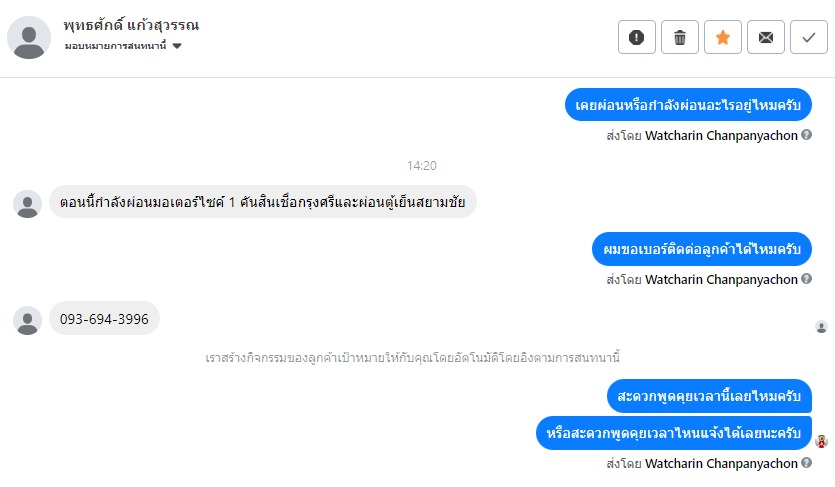Click the seen indicator avatar beside the phone number row
Screen dimensions: 835x487
pos(821,327)
